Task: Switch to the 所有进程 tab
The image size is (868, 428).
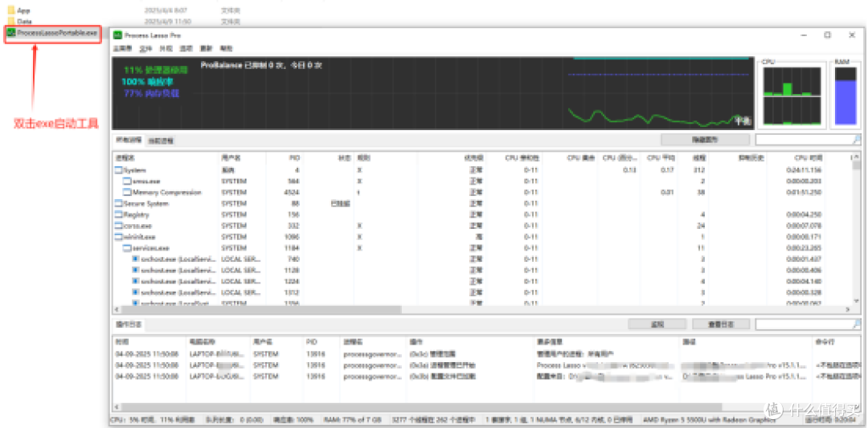Action: tap(129, 140)
